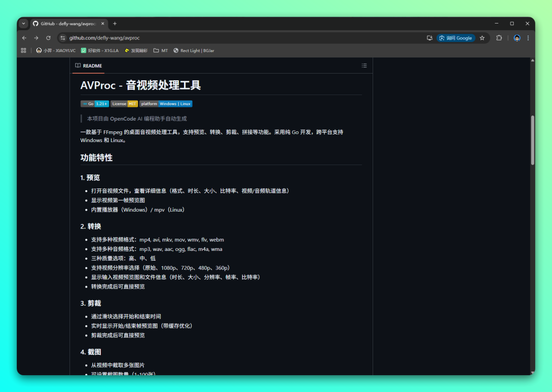Image resolution: width=552 pixels, height=392 pixels.
Task: Click the browser back arrow
Action: coord(24,38)
